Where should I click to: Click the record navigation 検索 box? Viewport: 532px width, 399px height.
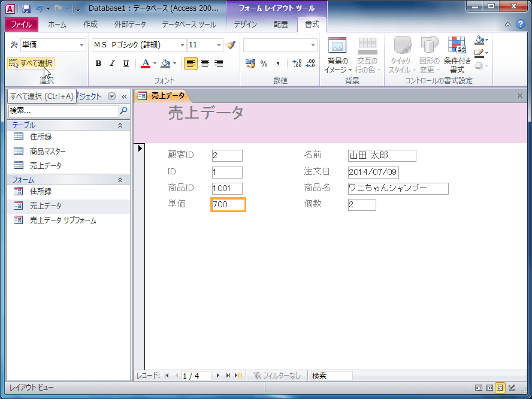[x=331, y=376]
